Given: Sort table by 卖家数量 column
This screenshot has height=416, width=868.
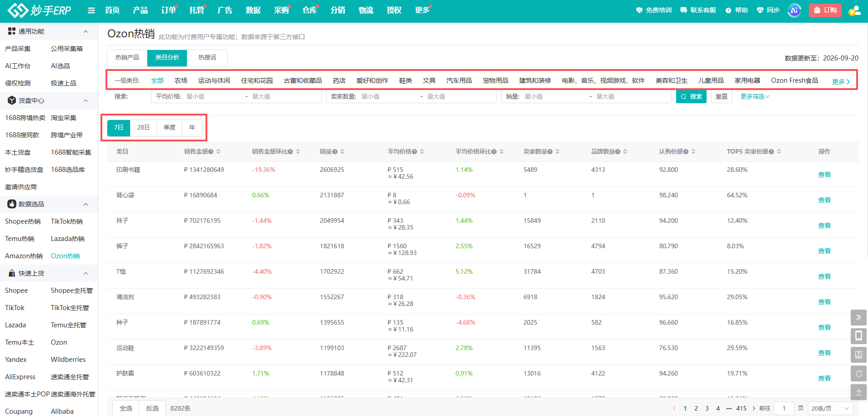Looking at the screenshot, I should [557, 151].
